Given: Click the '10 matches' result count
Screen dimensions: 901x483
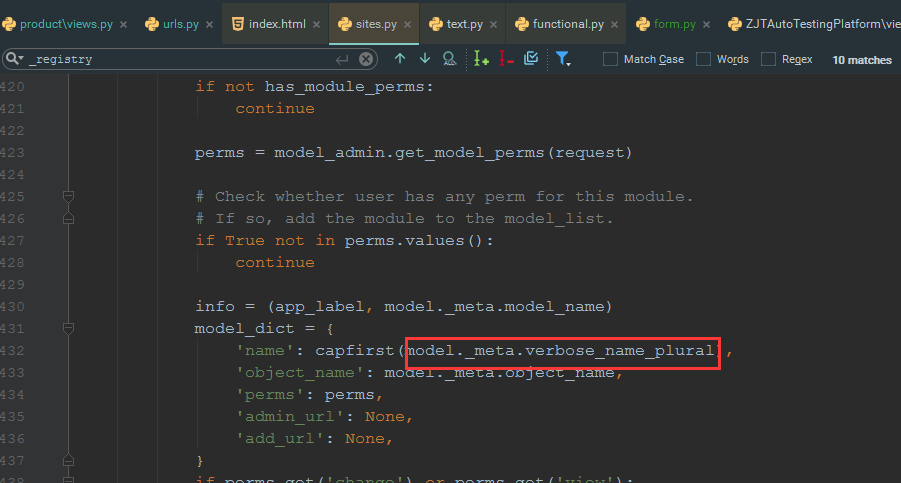Looking at the screenshot, I should [862, 60].
